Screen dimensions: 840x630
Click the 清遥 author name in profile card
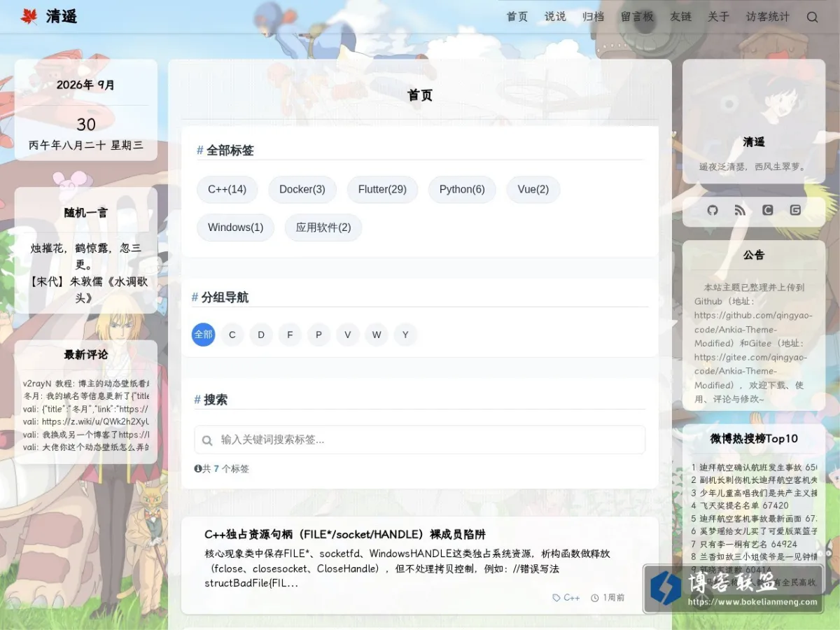754,142
